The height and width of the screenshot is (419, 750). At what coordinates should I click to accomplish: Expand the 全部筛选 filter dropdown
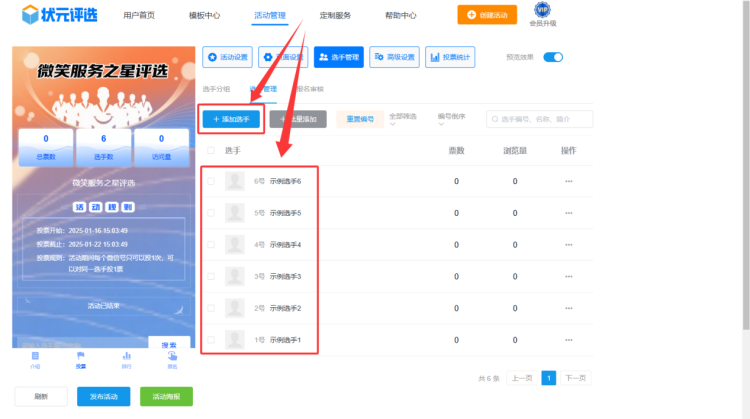(x=404, y=120)
